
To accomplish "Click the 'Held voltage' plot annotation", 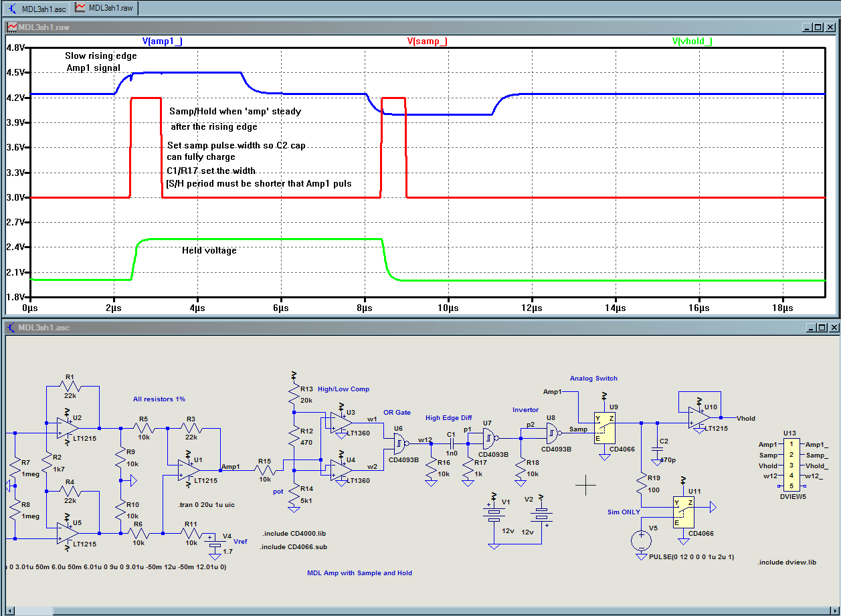I will [x=209, y=251].
